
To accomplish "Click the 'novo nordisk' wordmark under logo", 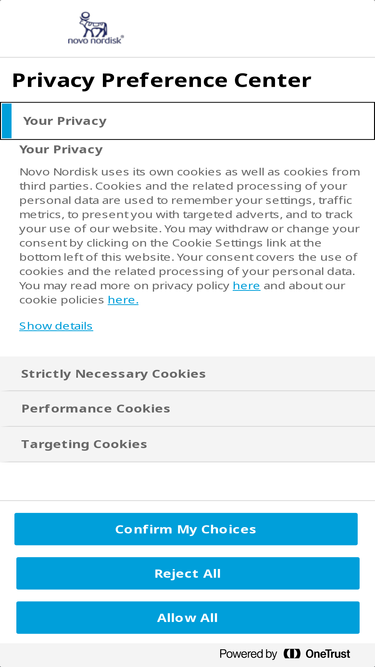I will pyautogui.click(x=96, y=40).
